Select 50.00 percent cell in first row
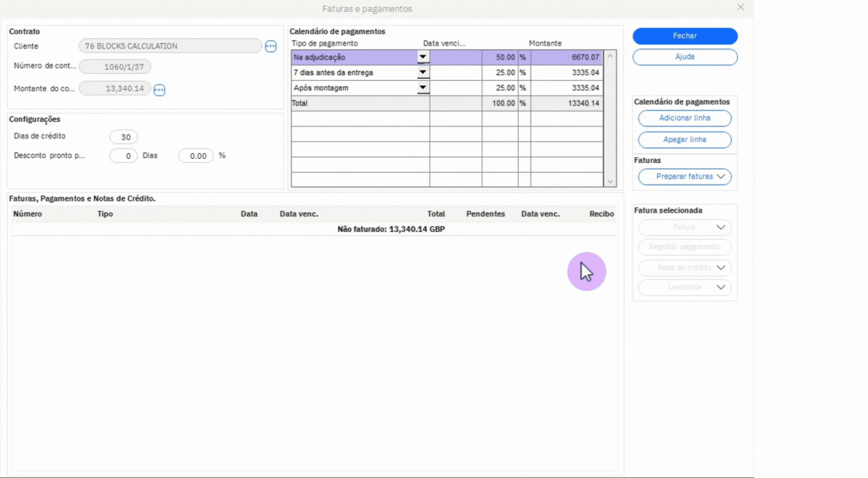The height and width of the screenshot is (478, 868). (500, 57)
